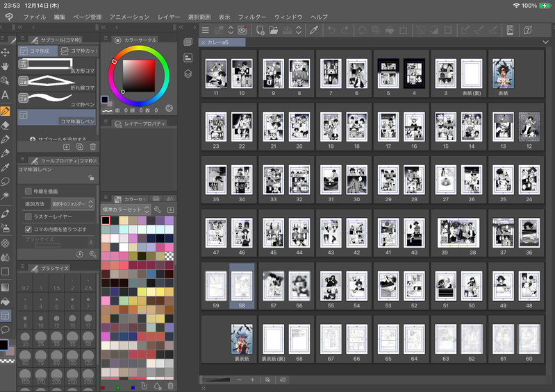Select the 折れ線コマ sub tool
This screenshot has height=392, width=555.
pos(57,83)
